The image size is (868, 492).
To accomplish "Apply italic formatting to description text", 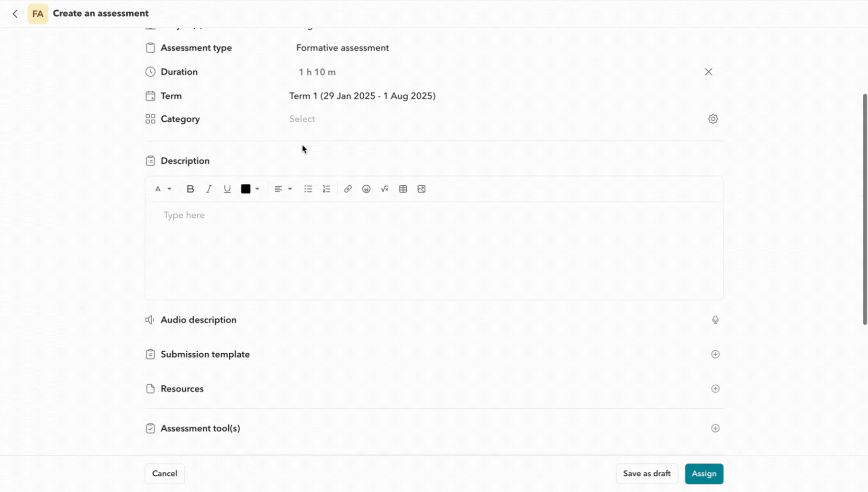I will click(209, 189).
